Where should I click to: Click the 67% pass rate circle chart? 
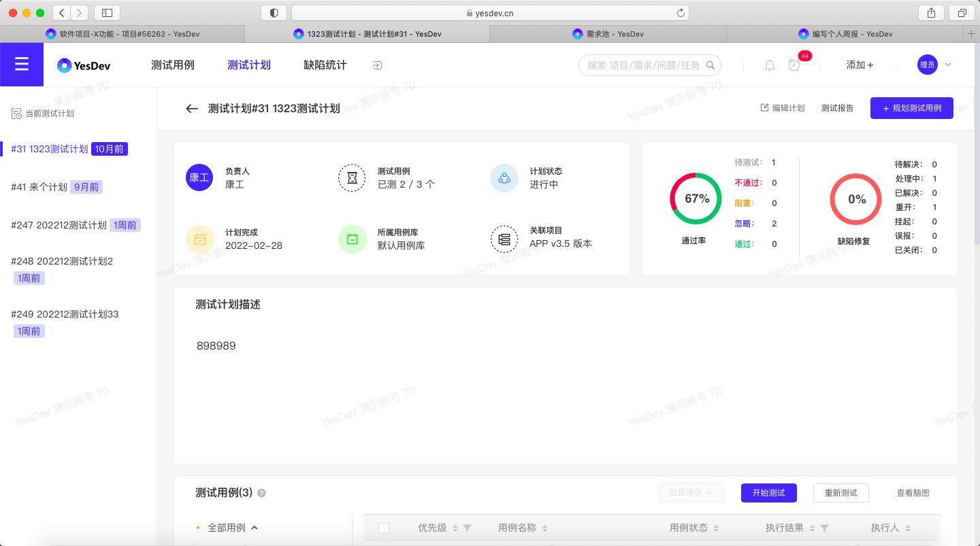[695, 199]
